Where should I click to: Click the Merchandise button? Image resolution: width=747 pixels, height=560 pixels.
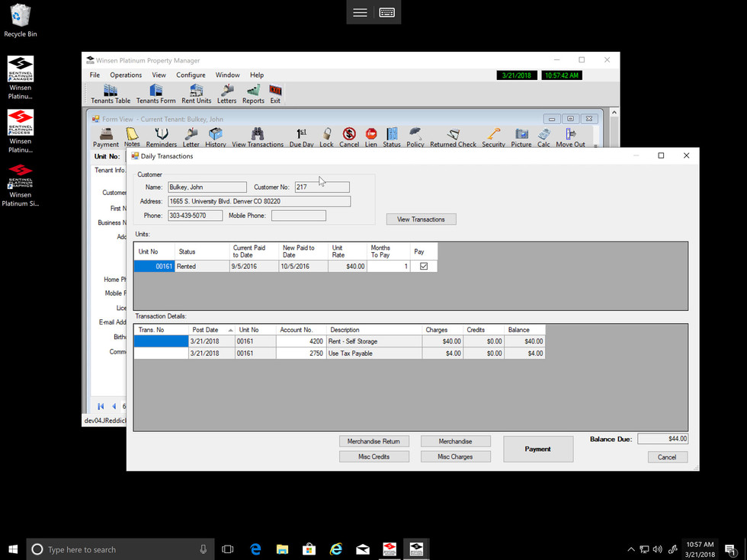click(456, 441)
